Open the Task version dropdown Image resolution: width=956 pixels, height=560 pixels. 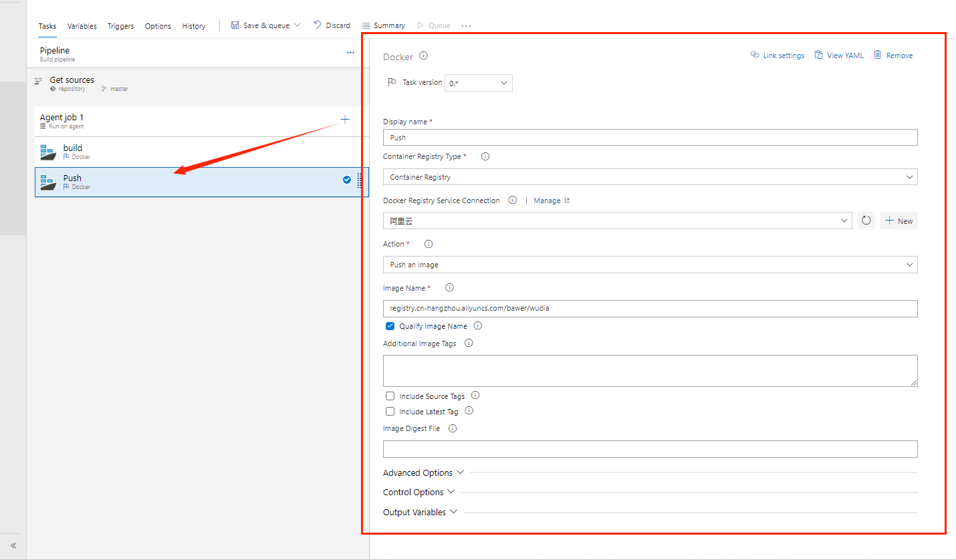[479, 83]
